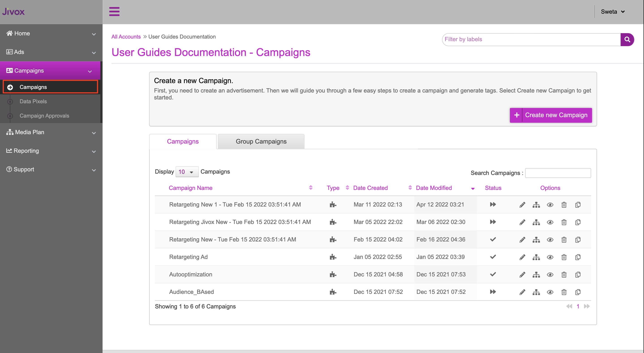Switch to the Group Campaigns tab
The height and width of the screenshot is (353, 644).
click(x=261, y=142)
